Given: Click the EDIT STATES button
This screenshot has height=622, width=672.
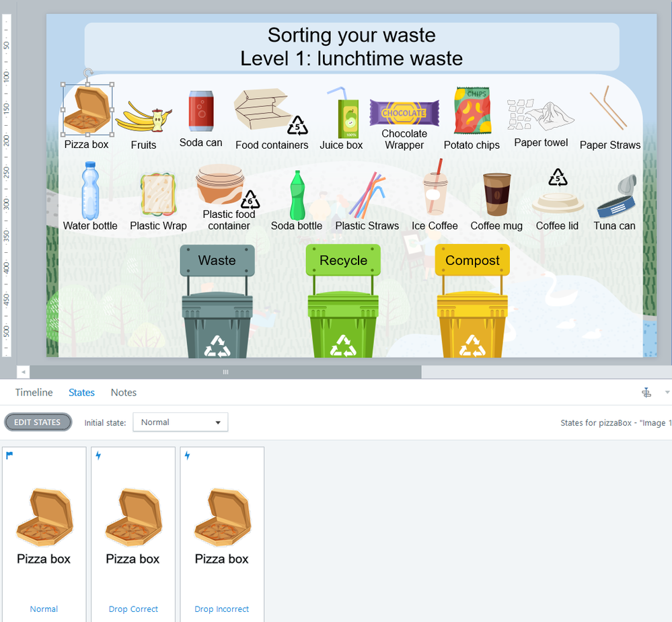Looking at the screenshot, I should point(38,422).
